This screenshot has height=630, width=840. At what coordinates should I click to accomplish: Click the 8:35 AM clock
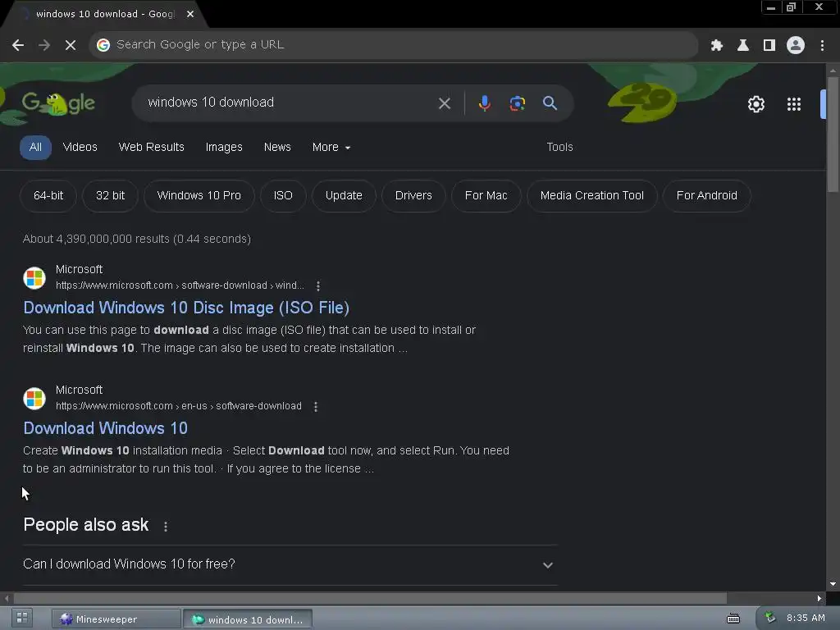pyautogui.click(x=806, y=619)
